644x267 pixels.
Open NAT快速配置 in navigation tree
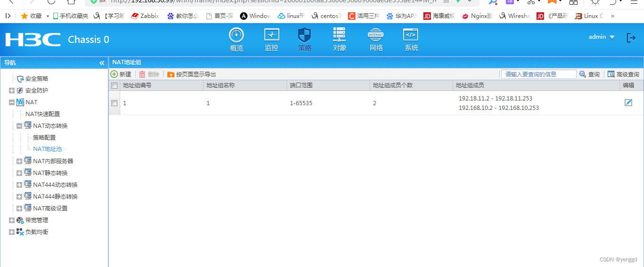tap(43, 114)
